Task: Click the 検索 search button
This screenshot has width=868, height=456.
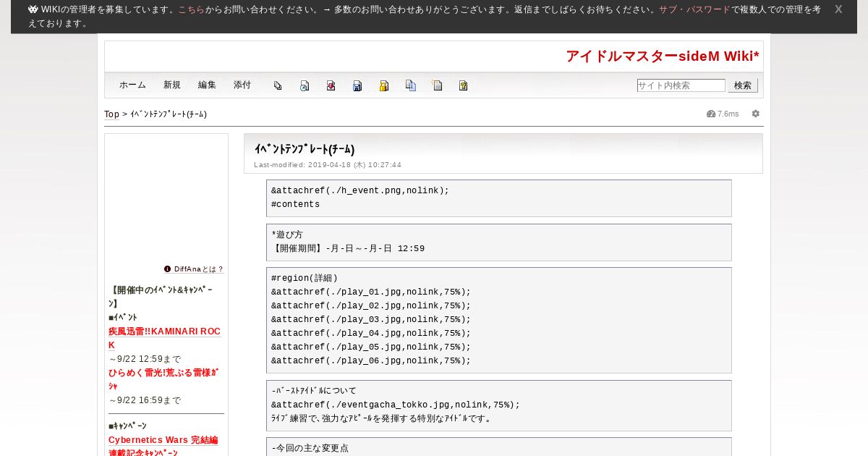Action: pos(743,85)
